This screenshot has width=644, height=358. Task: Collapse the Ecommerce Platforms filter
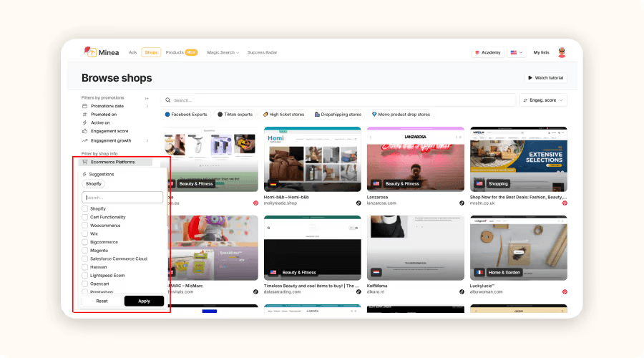click(115, 162)
